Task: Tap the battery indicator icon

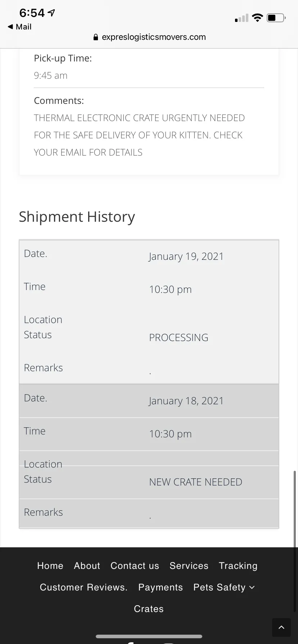Action: tap(276, 18)
